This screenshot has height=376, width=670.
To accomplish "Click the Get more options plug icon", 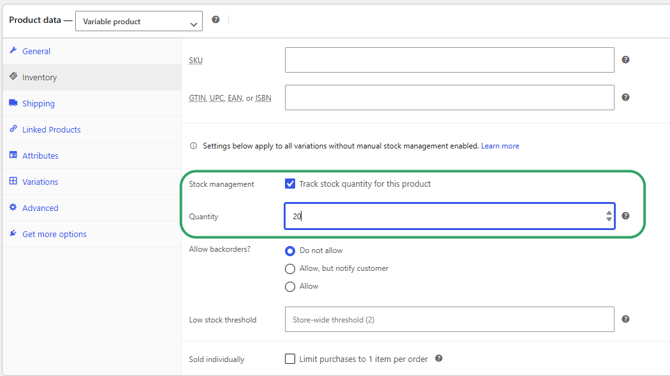I will click(13, 233).
